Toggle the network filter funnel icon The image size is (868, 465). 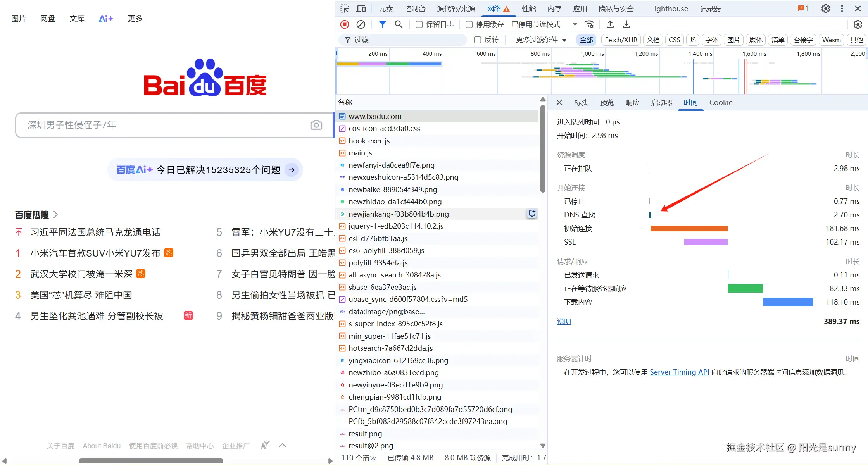[382, 24]
